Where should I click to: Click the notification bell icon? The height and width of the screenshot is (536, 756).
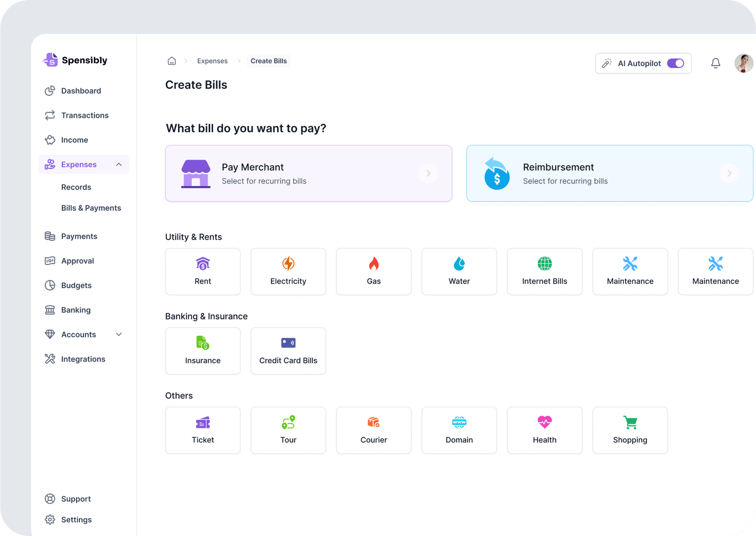click(715, 63)
